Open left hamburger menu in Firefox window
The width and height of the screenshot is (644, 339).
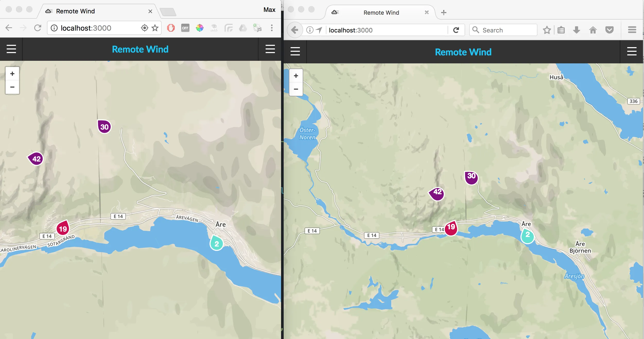coord(295,52)
